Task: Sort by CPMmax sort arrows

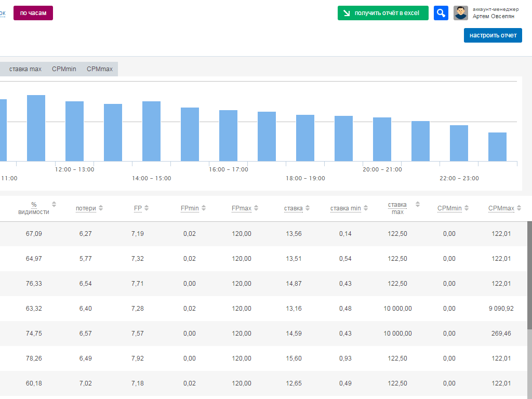Action: pyautogui.click(x=519, y=208)
